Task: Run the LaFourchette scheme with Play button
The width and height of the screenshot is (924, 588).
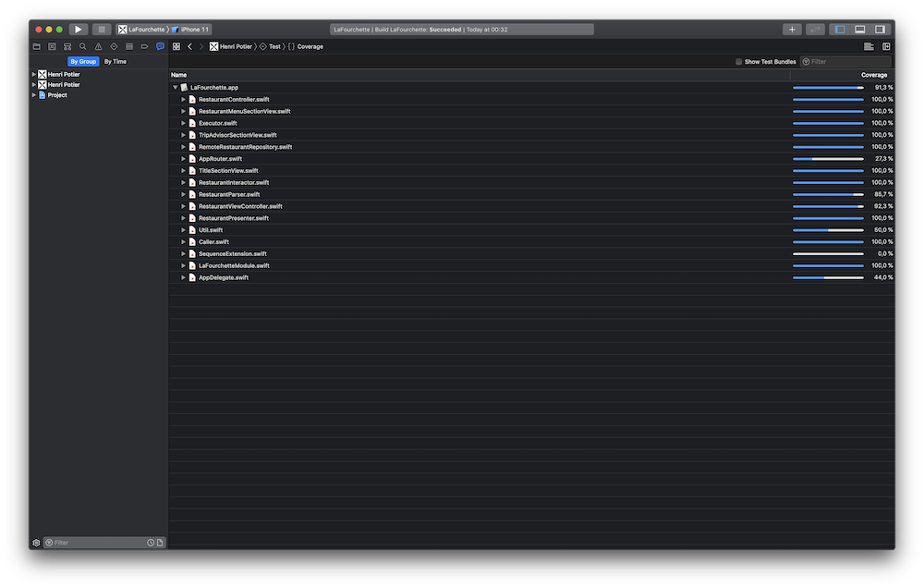Action: tap(79, 30)
